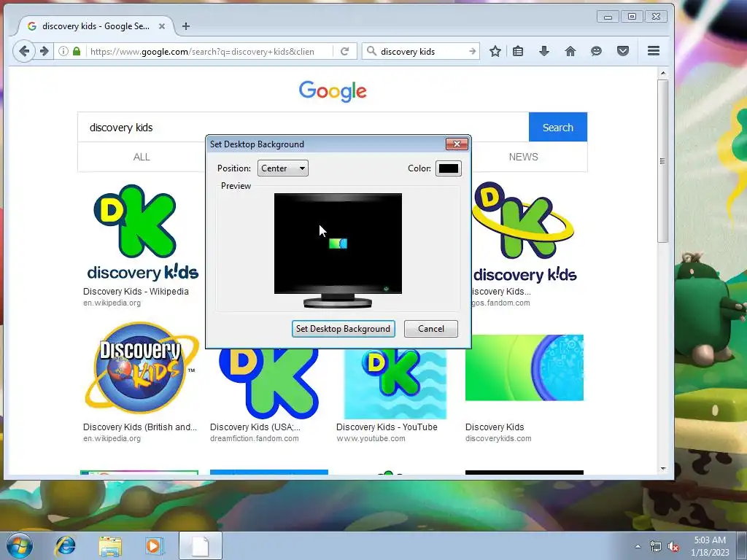Launch Internet Explorer from taskbar
747x560 pixels.
[x=66, y=545]
